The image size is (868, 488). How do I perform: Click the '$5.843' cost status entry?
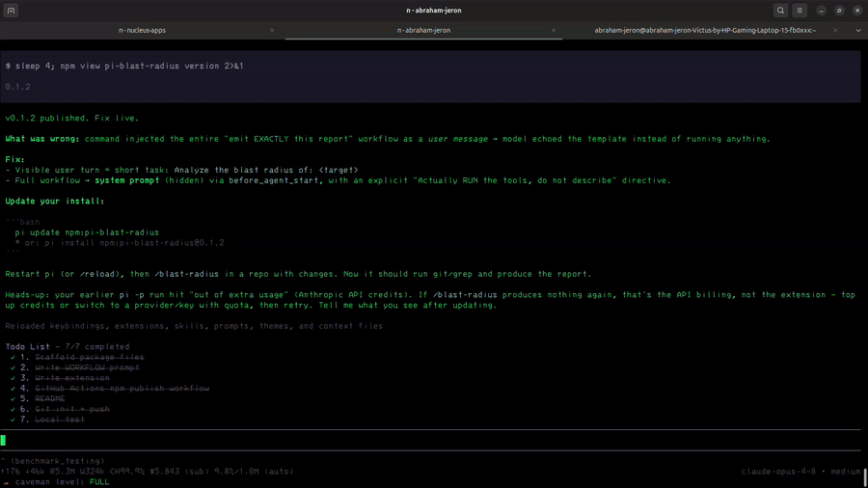[164, 472]
